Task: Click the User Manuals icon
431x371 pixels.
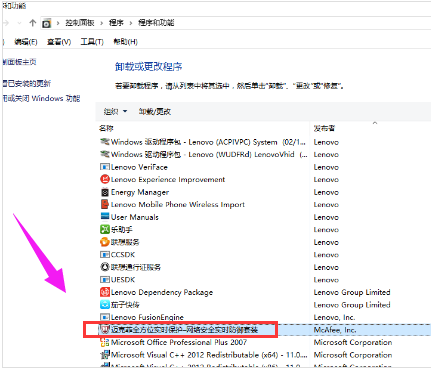Action: (x=105, y=217)
